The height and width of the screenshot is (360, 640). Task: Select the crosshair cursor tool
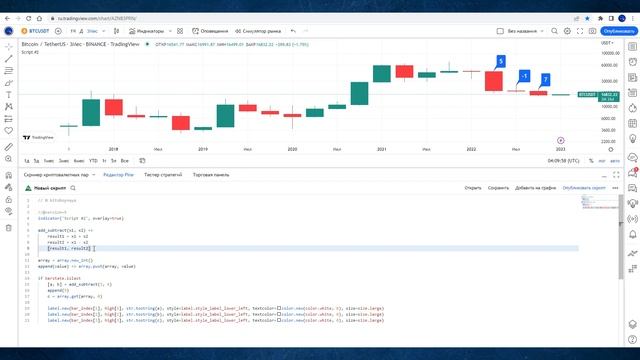click(9, 47)
